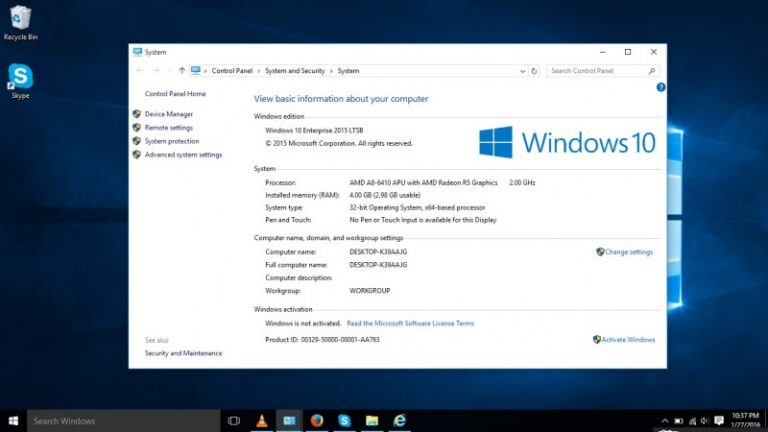Open the Skype desktop shortcut

point(18,78)
